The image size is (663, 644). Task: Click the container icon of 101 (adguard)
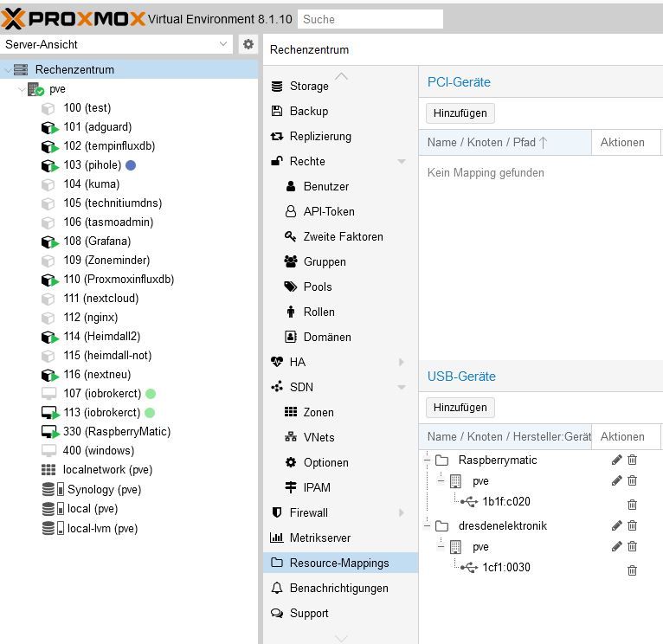click(x=49, y=127)
